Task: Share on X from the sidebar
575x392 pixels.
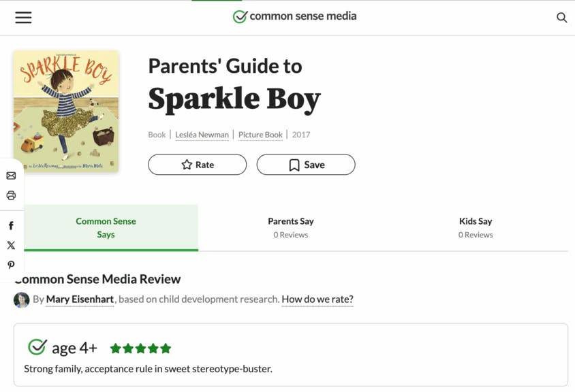Action: point(11,245)
